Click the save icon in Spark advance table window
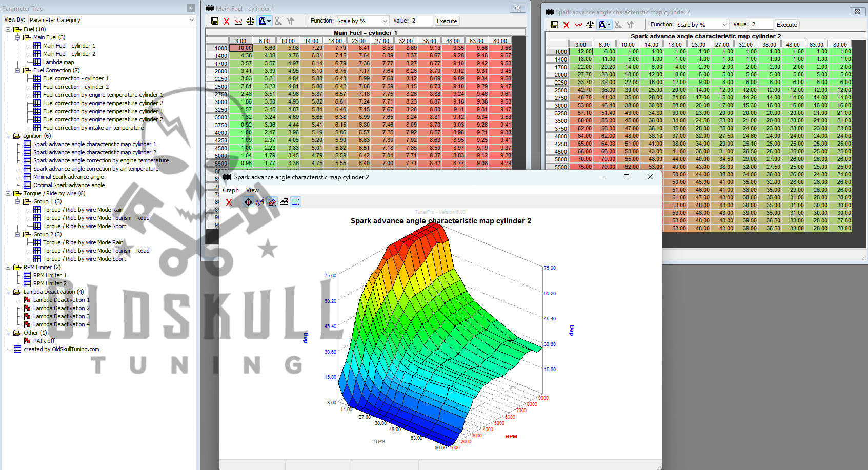Image resolution: width=868 pixels, height=470 pixels. (554, 25)
